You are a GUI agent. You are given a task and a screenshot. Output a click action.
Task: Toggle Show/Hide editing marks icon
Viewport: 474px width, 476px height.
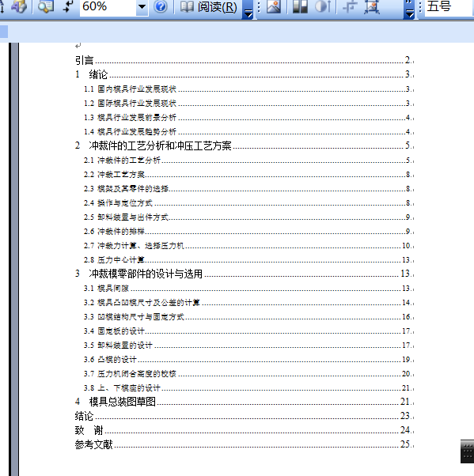tap(68, 6)
